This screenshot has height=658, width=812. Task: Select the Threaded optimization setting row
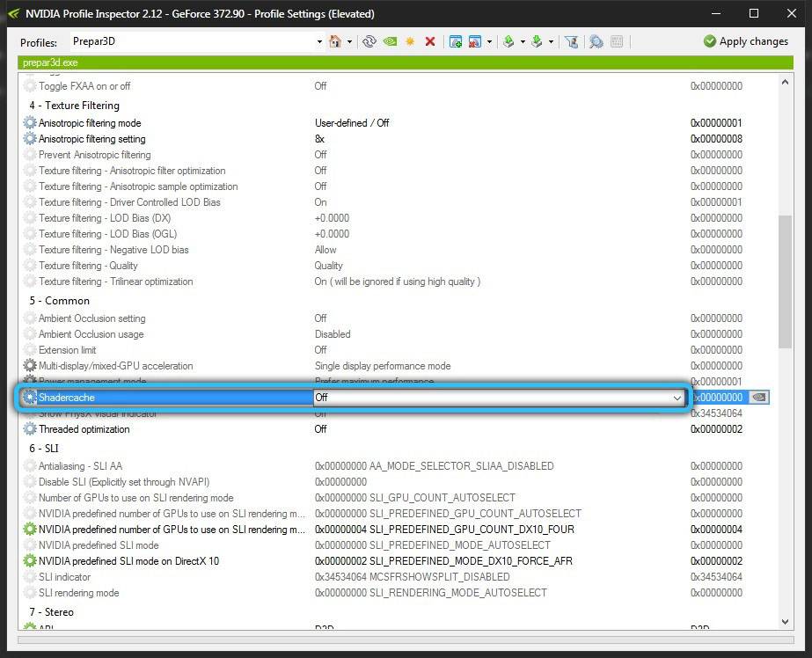click(84, 429)
